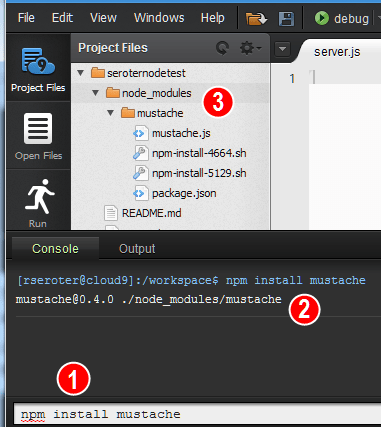This screenshot has height=427, width=381.
Task: Open the Windows menu
Action: pos(159,18)
